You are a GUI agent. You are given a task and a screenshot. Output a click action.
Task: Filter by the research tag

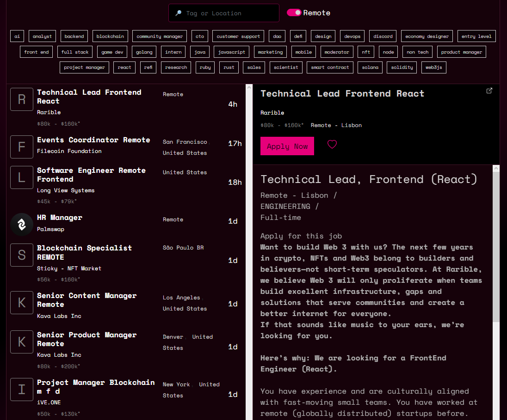176,67
